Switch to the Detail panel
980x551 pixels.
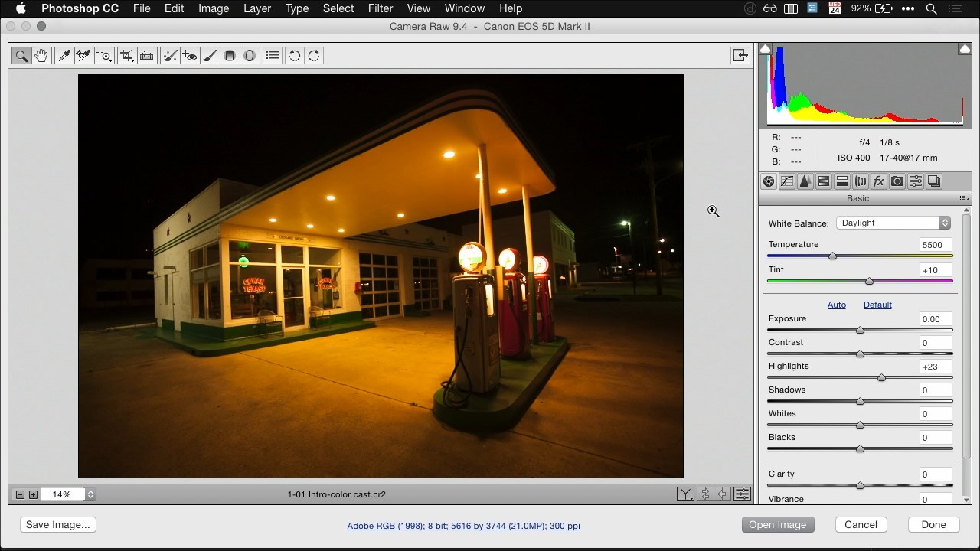tap(805, 181)
